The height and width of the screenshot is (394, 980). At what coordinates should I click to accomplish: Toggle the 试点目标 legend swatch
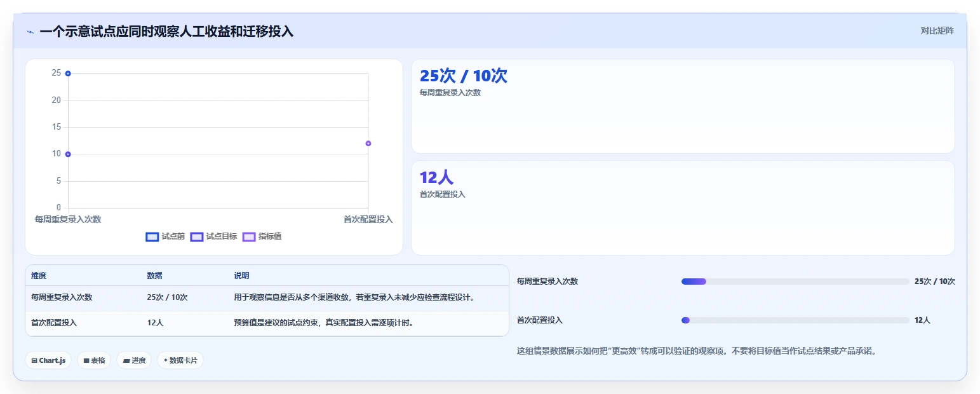click(x=197, y=236)
